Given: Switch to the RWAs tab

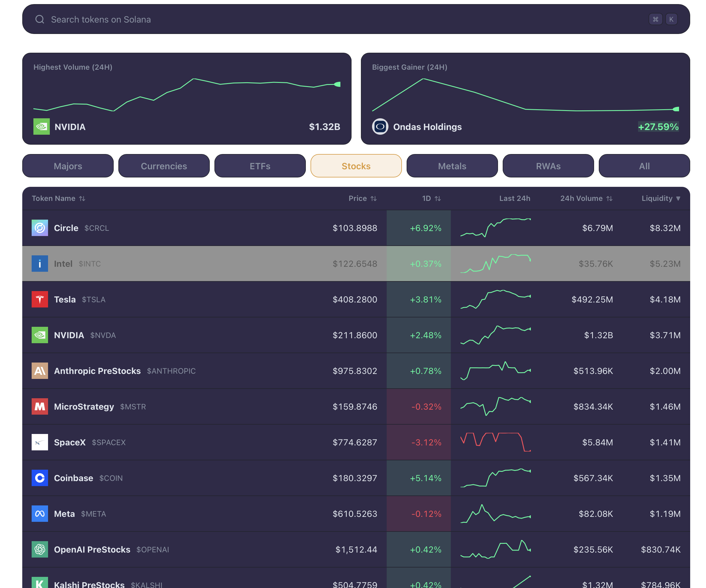Looking at the screenshot, I should pyautogui.click(x=548, y=166).
